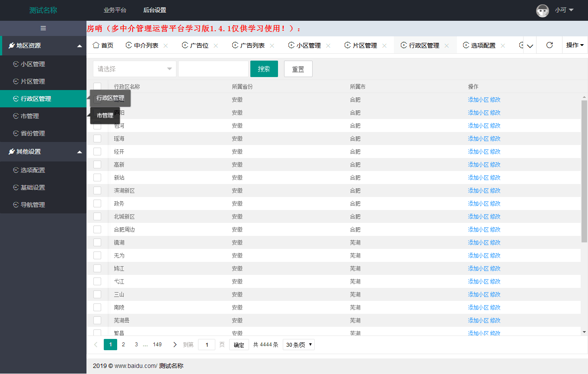This screenshot has height=374, width=588.
Task: Open the www.baidu.com footer link
Action: [x=136, y=366]
